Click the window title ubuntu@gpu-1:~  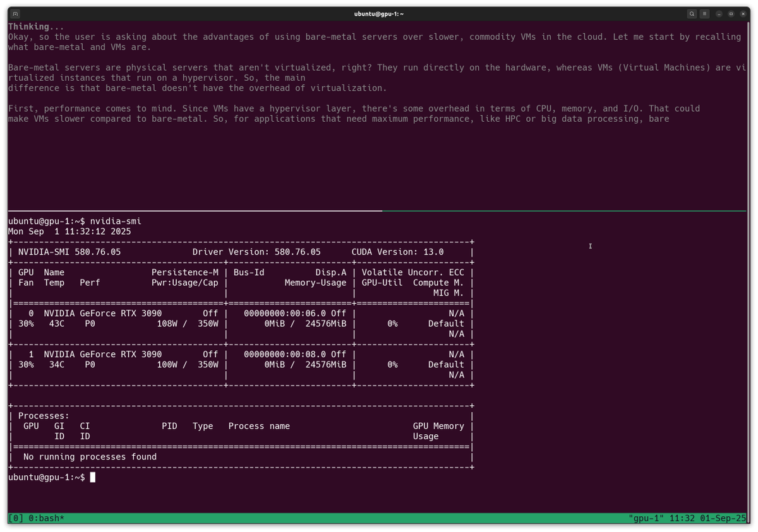(379, 13)
